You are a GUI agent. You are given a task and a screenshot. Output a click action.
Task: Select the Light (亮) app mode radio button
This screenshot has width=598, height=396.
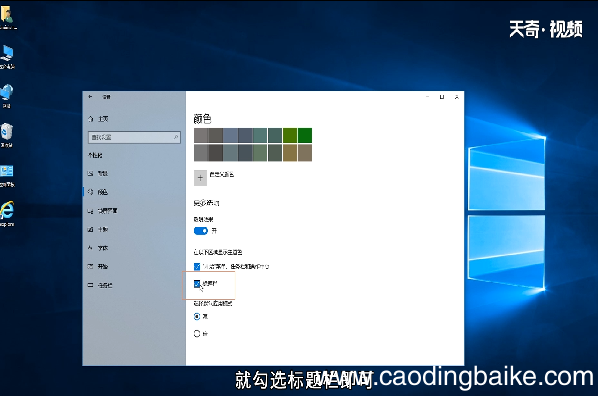(197, 316)
